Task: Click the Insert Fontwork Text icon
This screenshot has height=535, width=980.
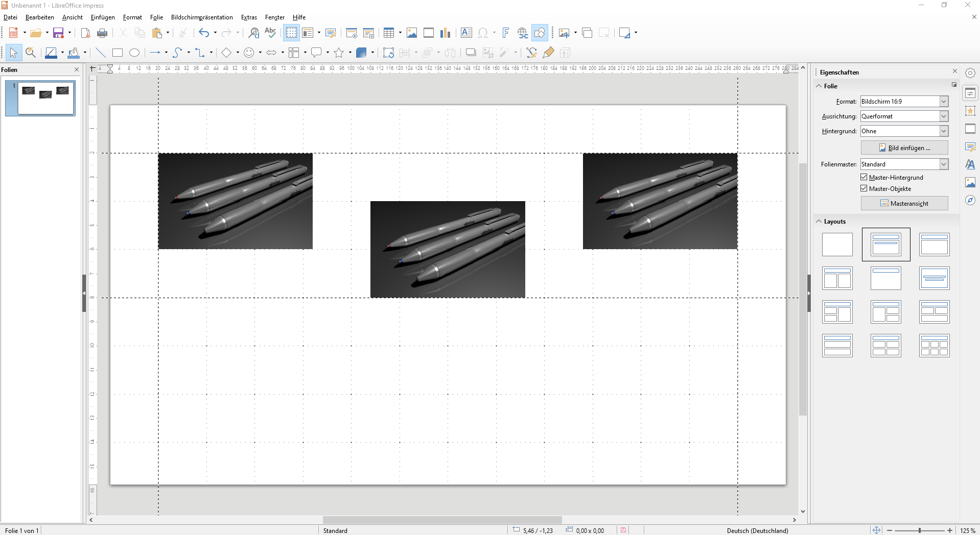Action: [x=505, y=33]
